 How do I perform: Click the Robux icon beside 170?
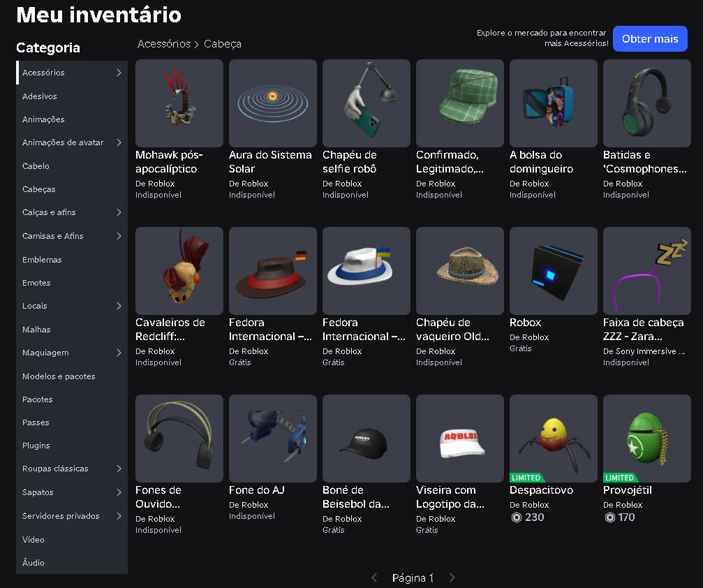(x=609, y=517)
